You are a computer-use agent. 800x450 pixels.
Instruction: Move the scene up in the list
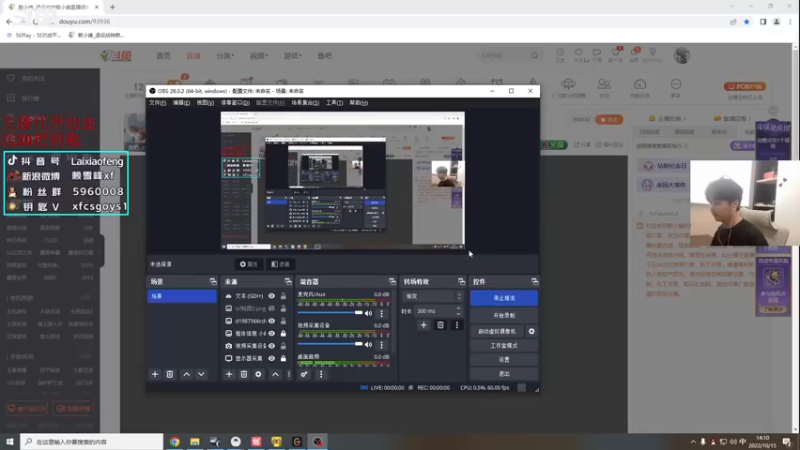tap(187, 374)
